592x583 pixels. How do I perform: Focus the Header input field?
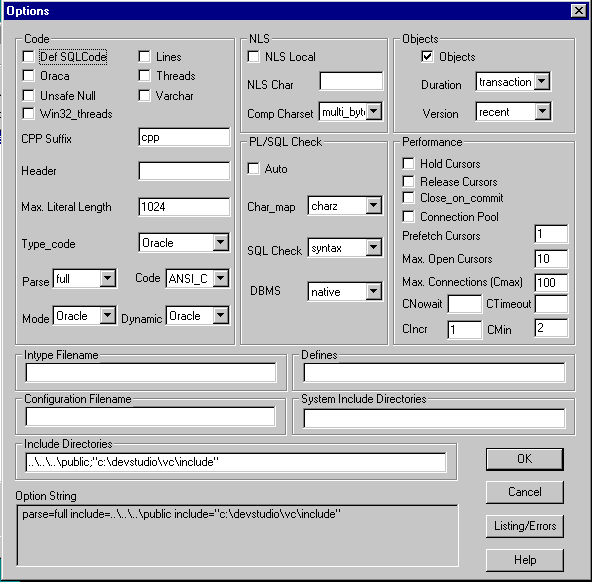point(184,171)
